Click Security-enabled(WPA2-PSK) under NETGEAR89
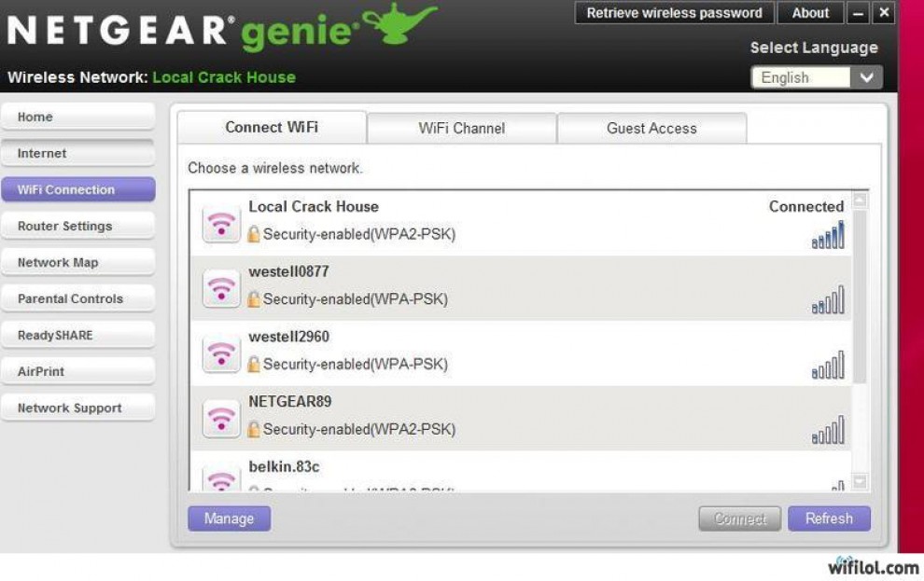The width and height of the screenshot is (924, 581). (359, 429)
